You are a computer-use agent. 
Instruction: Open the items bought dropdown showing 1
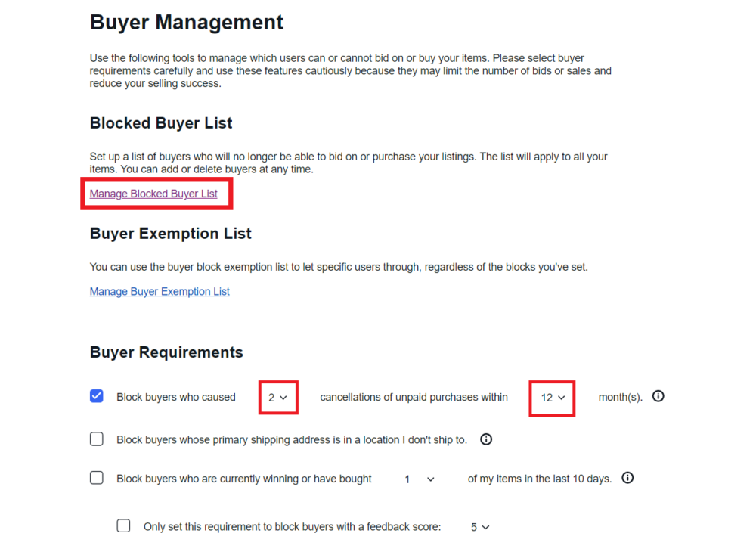tap(418, 479)
